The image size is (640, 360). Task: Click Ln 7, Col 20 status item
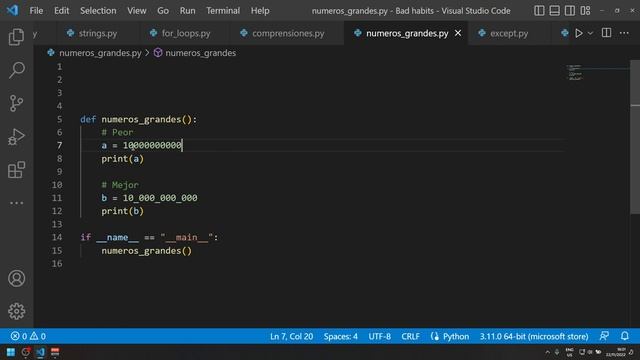291,336
